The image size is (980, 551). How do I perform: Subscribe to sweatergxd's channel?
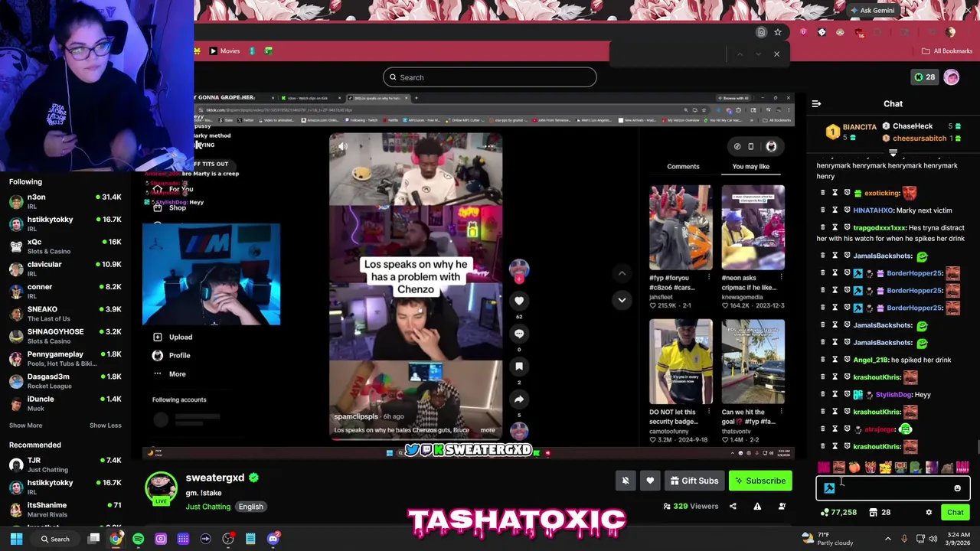pyautogui.click(x=760, y=481)
